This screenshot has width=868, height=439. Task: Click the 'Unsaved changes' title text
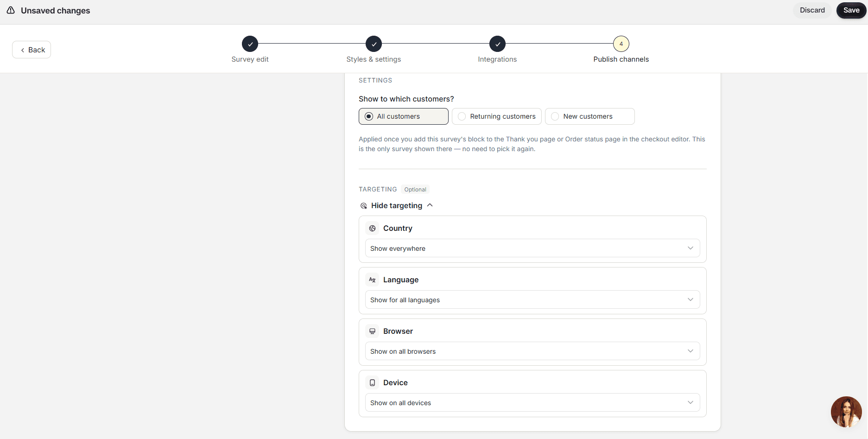point(56,11)
